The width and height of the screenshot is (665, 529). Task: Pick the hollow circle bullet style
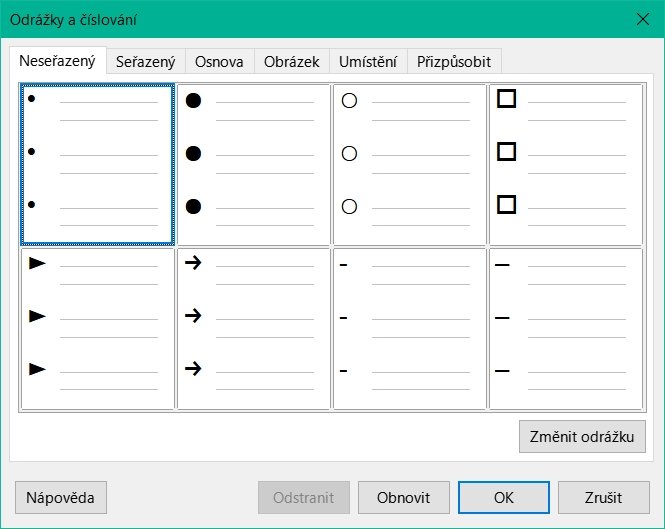[x=410, y=164]
